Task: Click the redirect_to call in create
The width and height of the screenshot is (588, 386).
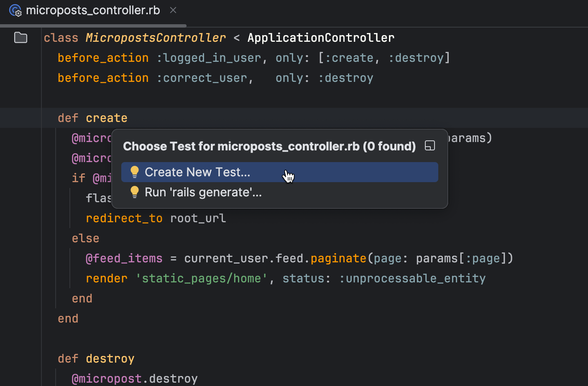Action: [124, 218]
